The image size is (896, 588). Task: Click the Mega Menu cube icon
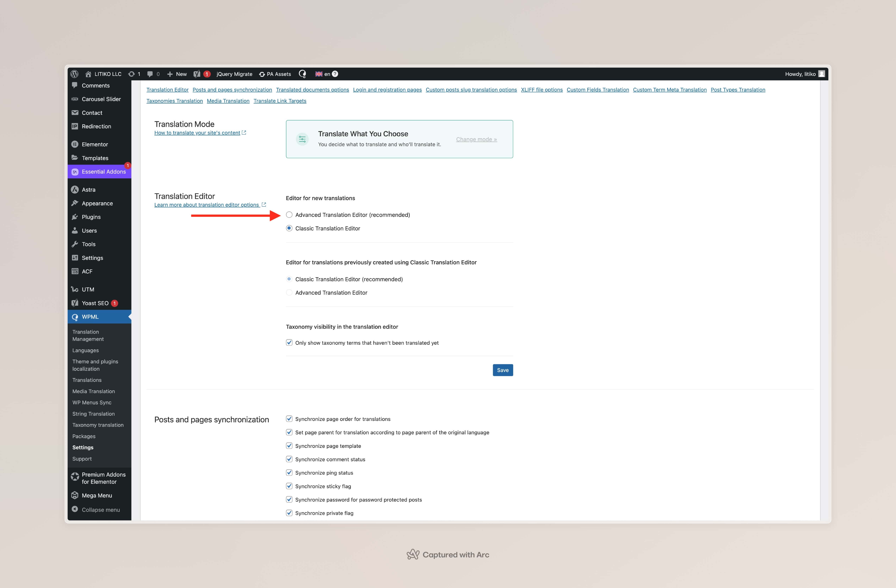[x=75, y=495]
